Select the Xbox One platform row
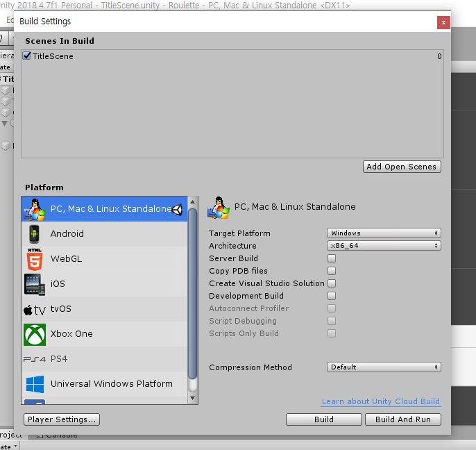The height and width of the screenshot is (450, 476). pyautogui.click(x=104, y=334)
